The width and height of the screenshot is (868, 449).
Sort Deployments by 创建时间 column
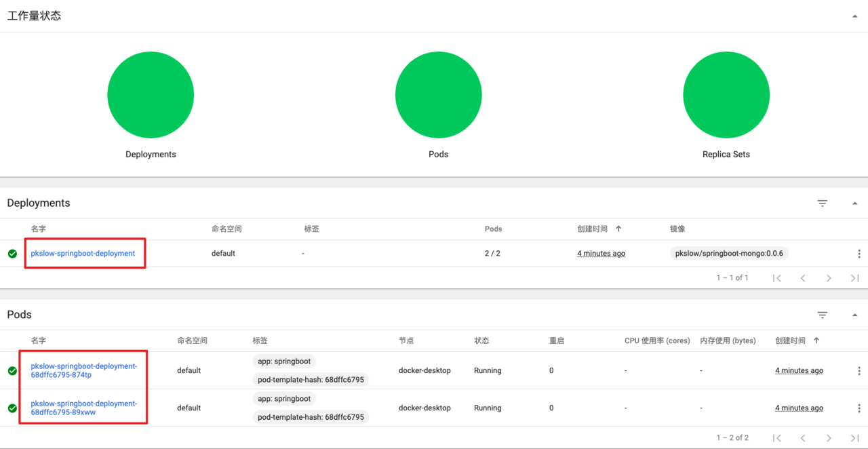click(599, 229)
